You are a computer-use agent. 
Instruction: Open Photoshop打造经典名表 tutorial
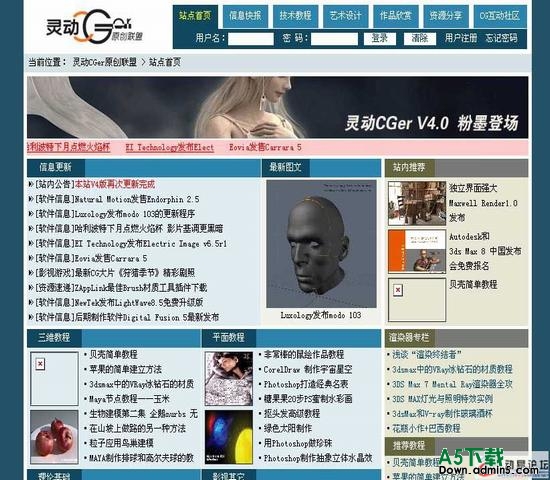pos(306,384)
